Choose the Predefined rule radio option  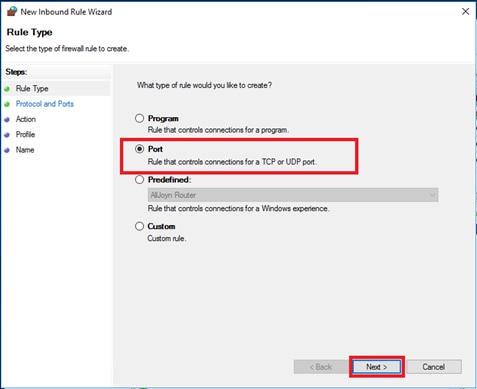[x=139, y=180]
